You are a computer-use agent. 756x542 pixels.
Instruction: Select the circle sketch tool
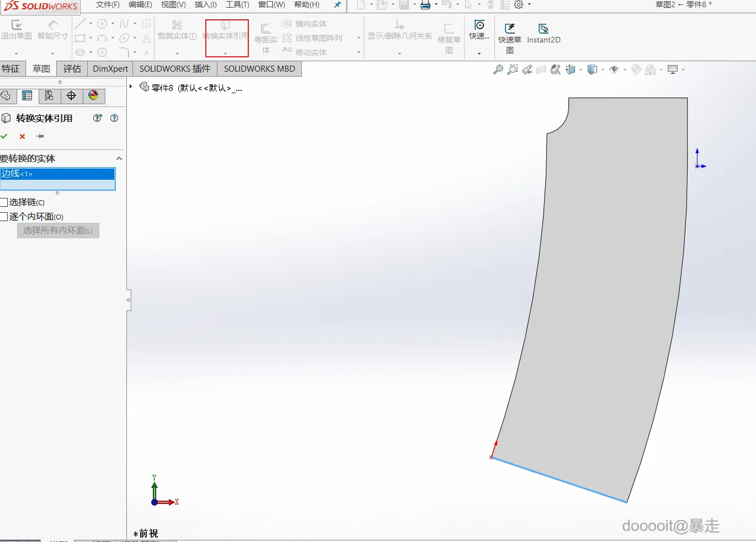coord(102,24)
